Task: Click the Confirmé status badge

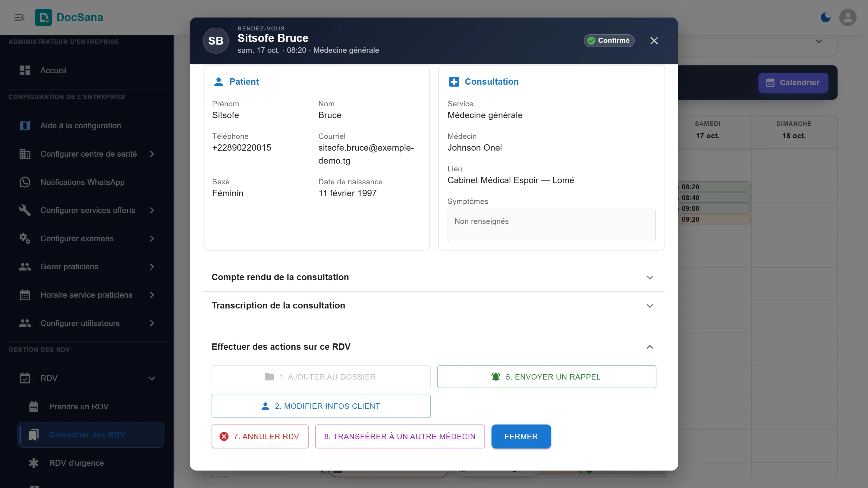Action: pos(609,40)
